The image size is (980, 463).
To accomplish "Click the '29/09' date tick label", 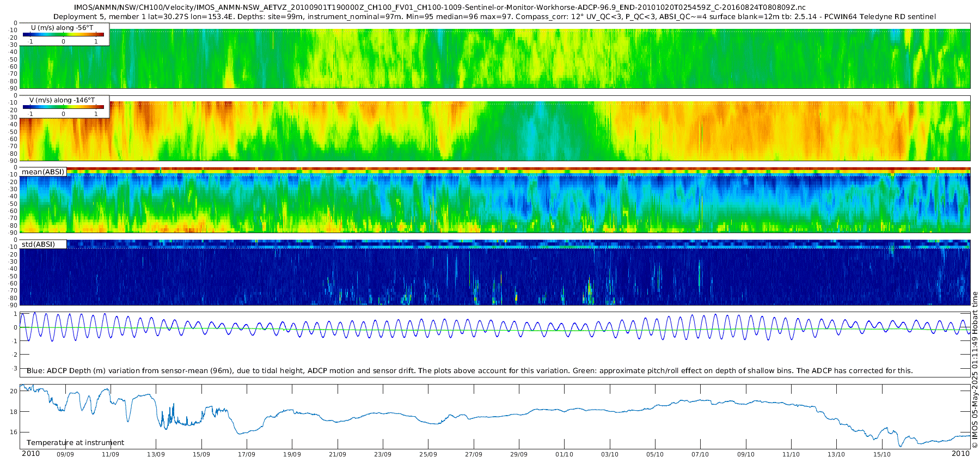I will pyautogui.click(x=519, y=454).
